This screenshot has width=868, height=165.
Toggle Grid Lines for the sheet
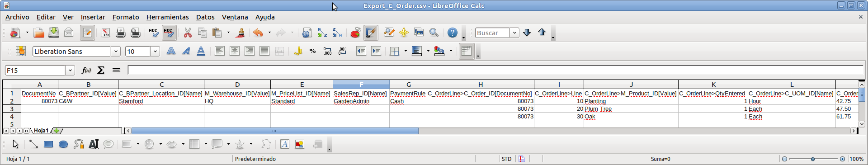point(467,51)
